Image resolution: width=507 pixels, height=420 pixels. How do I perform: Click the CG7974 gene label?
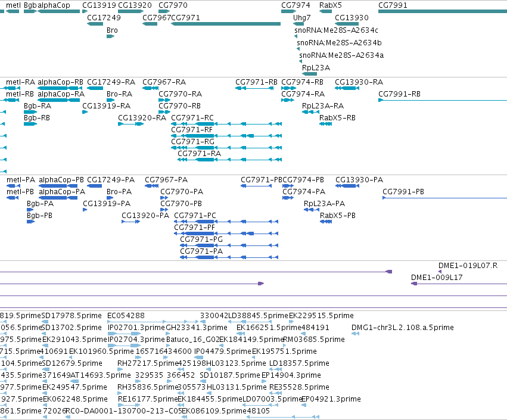296,5
